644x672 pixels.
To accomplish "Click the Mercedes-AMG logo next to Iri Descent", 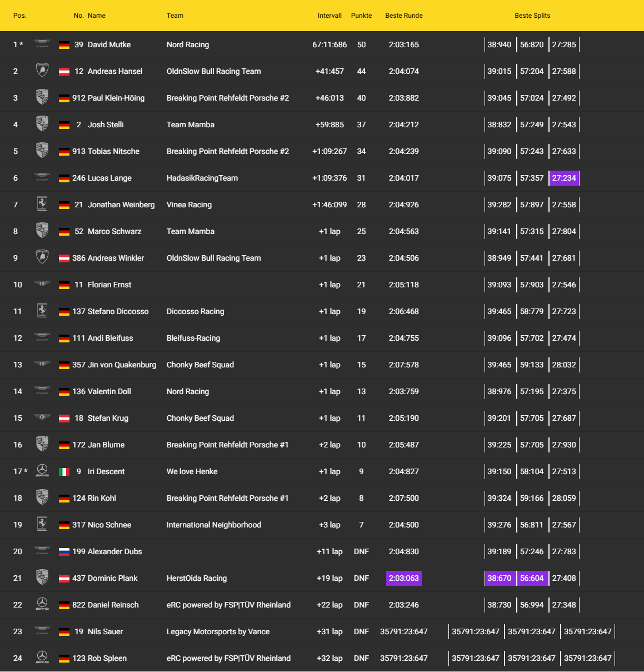I will 42,471.
